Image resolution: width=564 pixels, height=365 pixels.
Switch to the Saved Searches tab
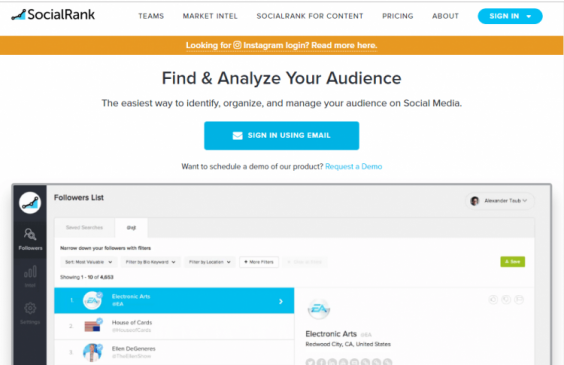pyautogui.click(x=85, y=227)
